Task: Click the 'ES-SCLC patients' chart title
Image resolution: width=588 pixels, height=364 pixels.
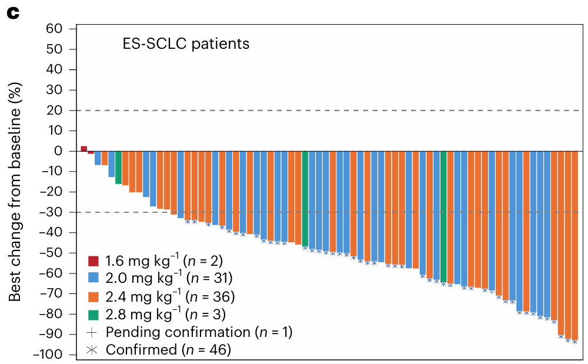Action: click(x=186, y=44)
